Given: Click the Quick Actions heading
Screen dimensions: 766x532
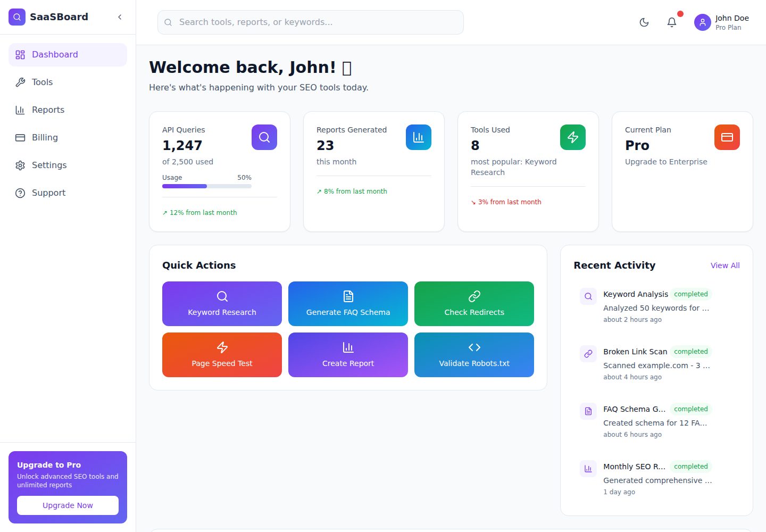Looking at the screenshot, I should pos(199,265).
